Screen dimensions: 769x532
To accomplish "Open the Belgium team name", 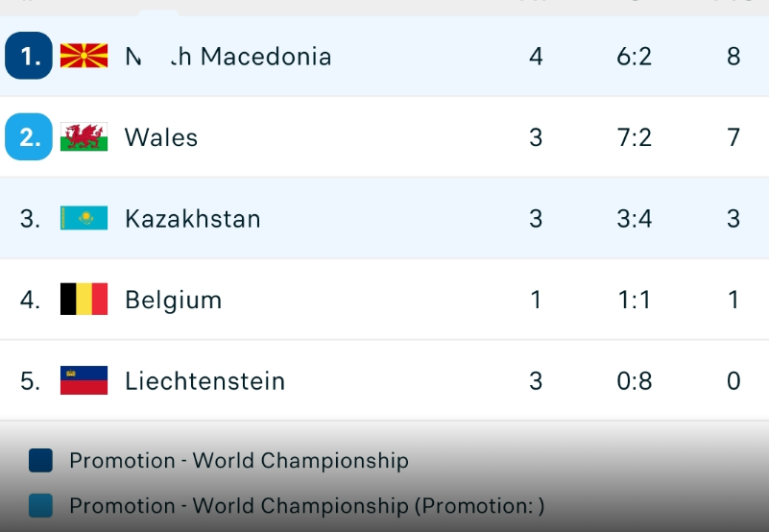I will tap(173, 300).
